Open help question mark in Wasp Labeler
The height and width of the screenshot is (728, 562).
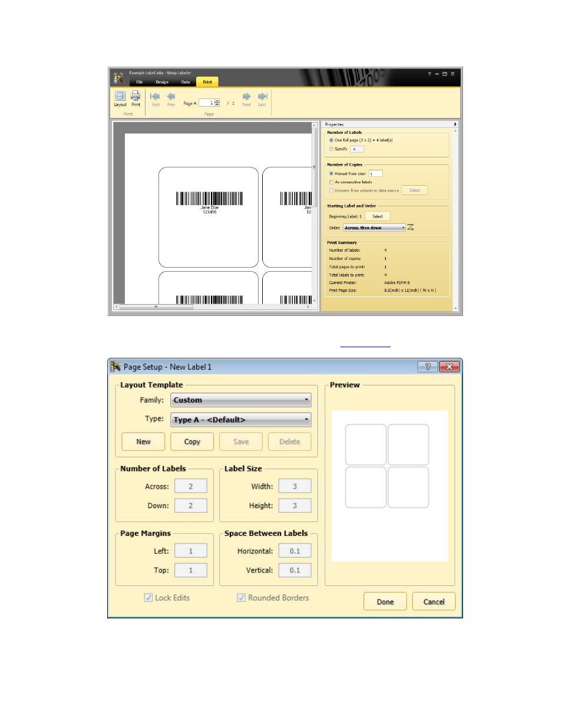(429, 74)
